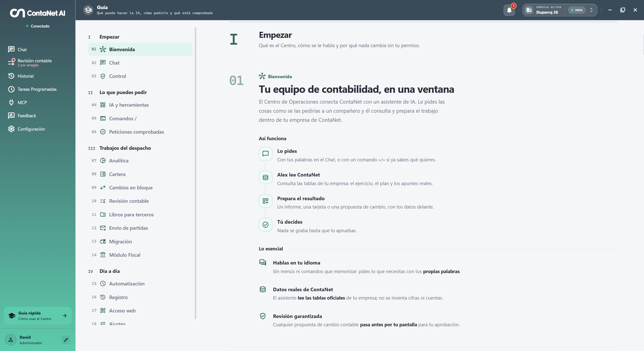Select guide item 03 Control

tap(140, 76)
